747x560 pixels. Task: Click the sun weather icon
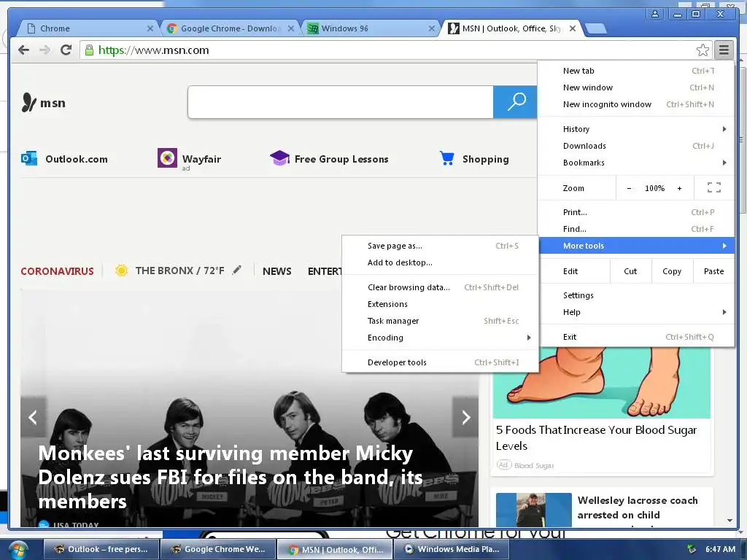(122, 271)
